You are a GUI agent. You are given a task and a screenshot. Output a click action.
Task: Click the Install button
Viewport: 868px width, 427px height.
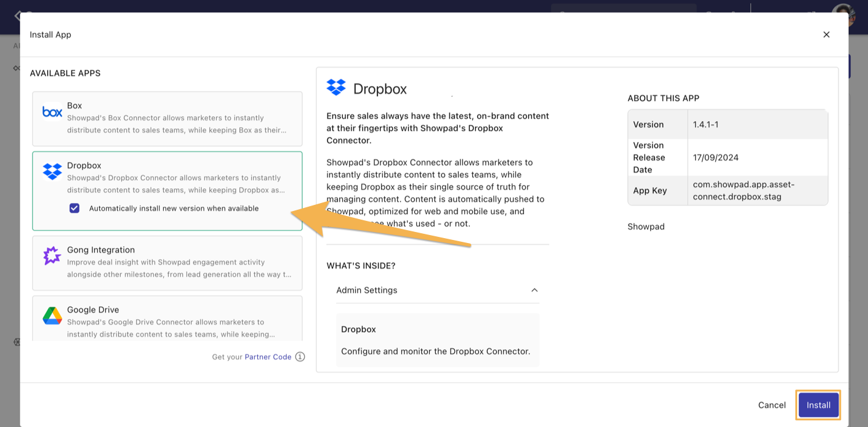pyautogui.click(x=818, y=405)
